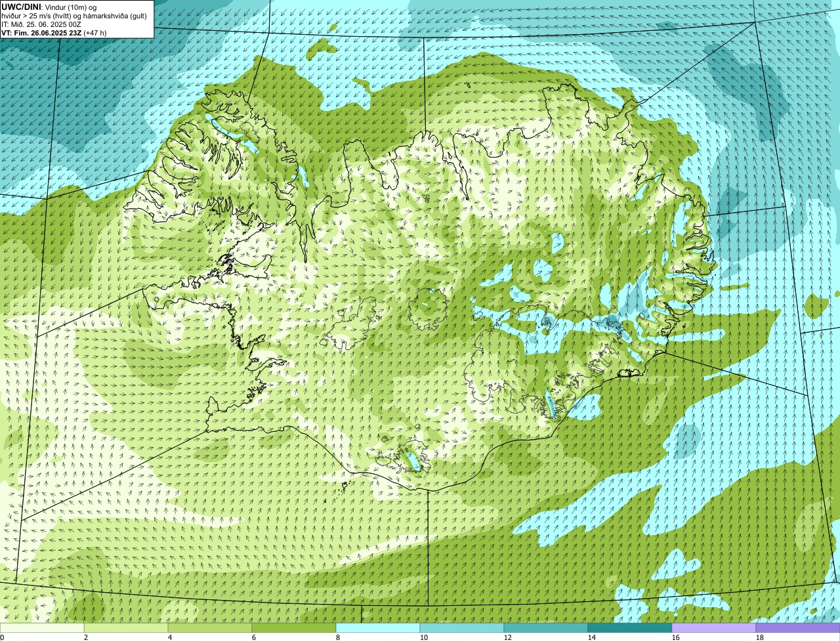Click the scale label "4"
840x642 pixels.
tap(170, 637)
